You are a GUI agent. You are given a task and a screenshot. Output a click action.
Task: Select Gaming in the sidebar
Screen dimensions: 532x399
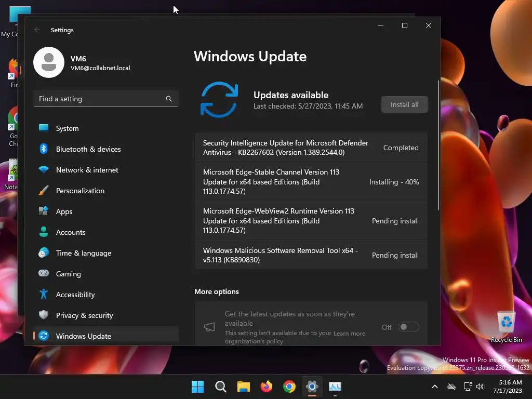point(106,274)
